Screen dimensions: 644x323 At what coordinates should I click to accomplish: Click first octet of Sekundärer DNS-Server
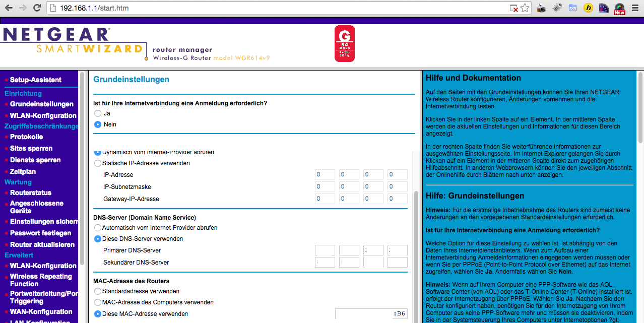click(x=325, y=263)
